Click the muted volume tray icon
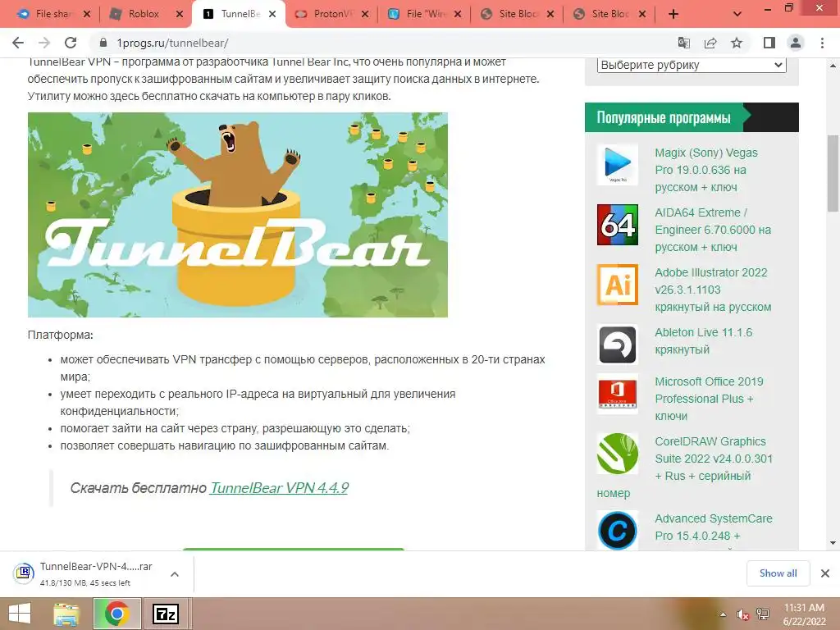Screen dimensions: 840x630 coord(742,614)
